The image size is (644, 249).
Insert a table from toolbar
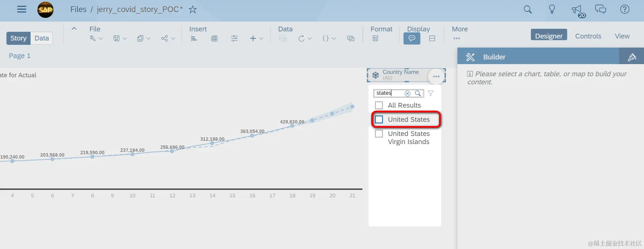click(214, 38)
